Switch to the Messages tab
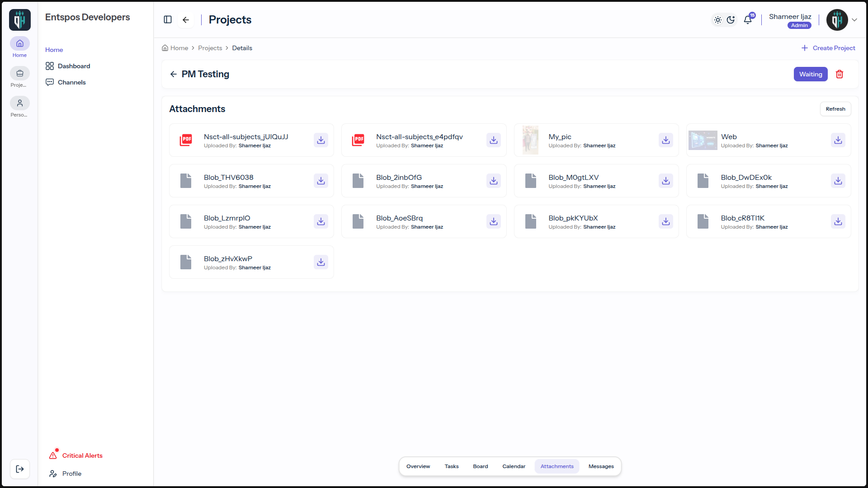This screenshot has height=488, width=868. pos(601,466)
